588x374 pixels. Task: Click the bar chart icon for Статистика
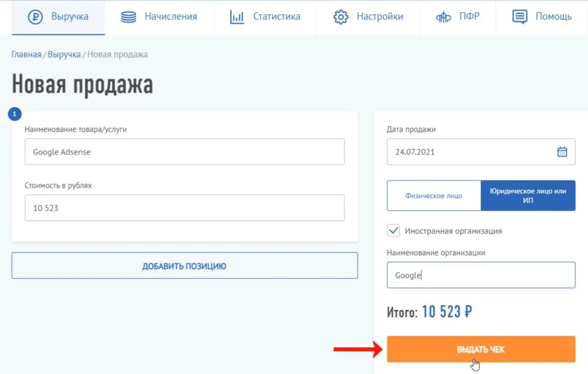[x=237, y=17]
